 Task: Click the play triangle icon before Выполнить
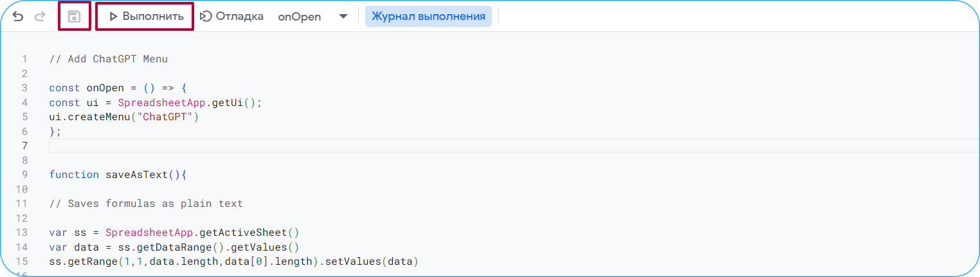[113, 17]
